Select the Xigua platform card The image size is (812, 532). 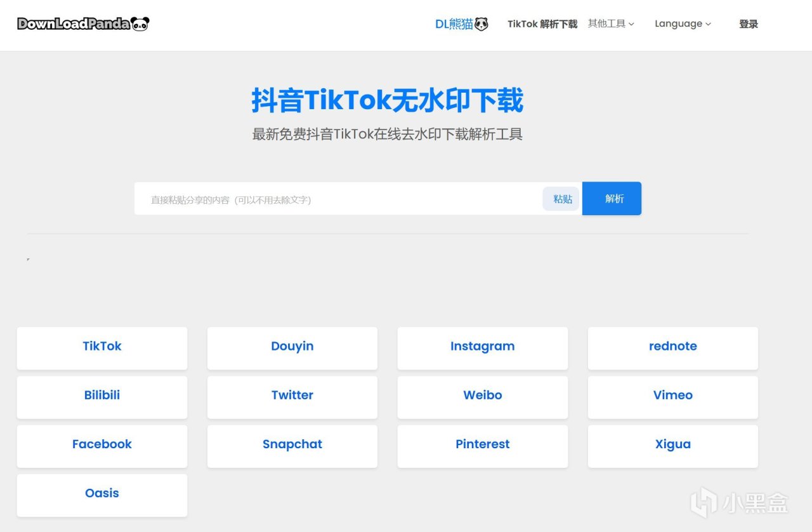[673, 446]
